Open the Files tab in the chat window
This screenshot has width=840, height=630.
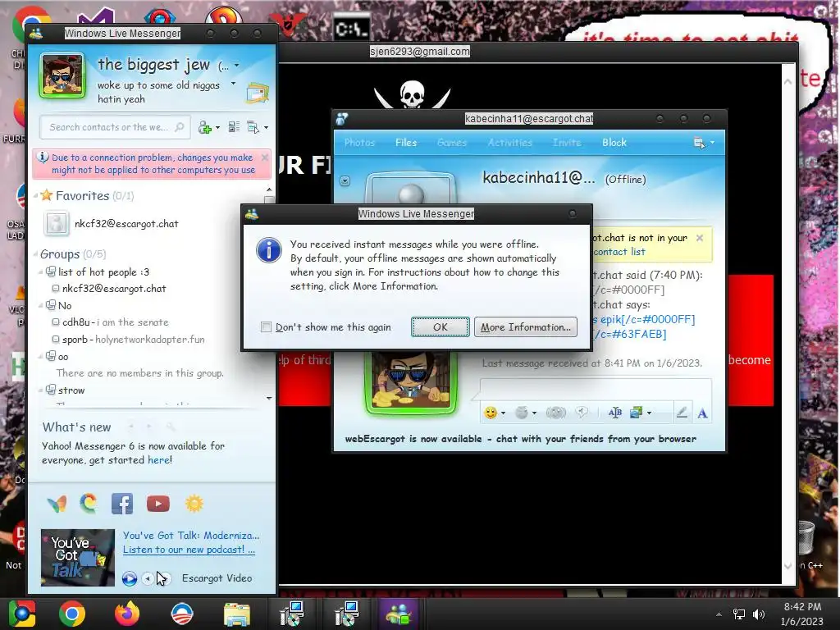(x=406, y=143)
